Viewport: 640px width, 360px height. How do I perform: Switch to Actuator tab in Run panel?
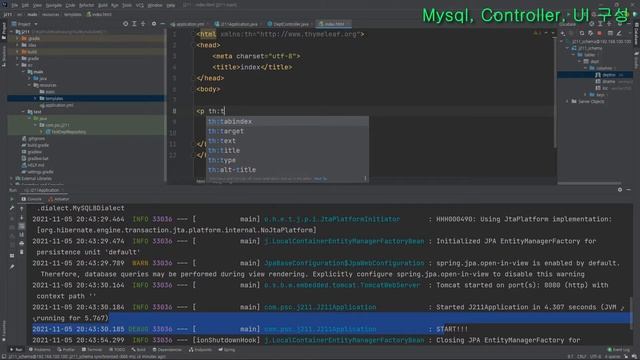click(x=59, y=199)
